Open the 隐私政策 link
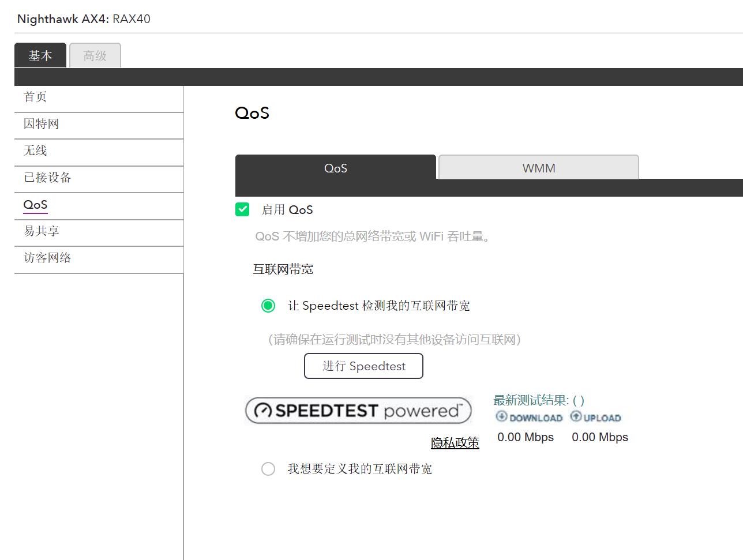 click(455, 442)
